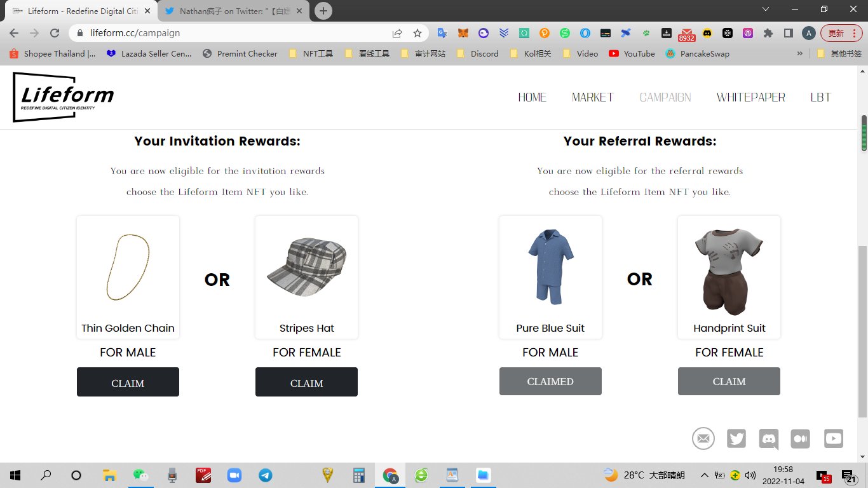The image size is (868, 488).
Task: Click the Lifeform logo
Action: coord(64,97)
